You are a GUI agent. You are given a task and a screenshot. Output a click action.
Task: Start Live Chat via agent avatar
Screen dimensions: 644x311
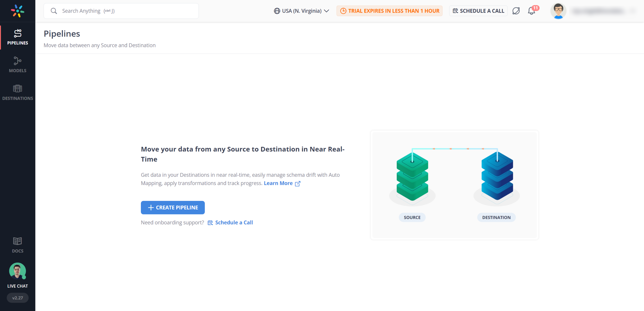[x=18, y=271]
